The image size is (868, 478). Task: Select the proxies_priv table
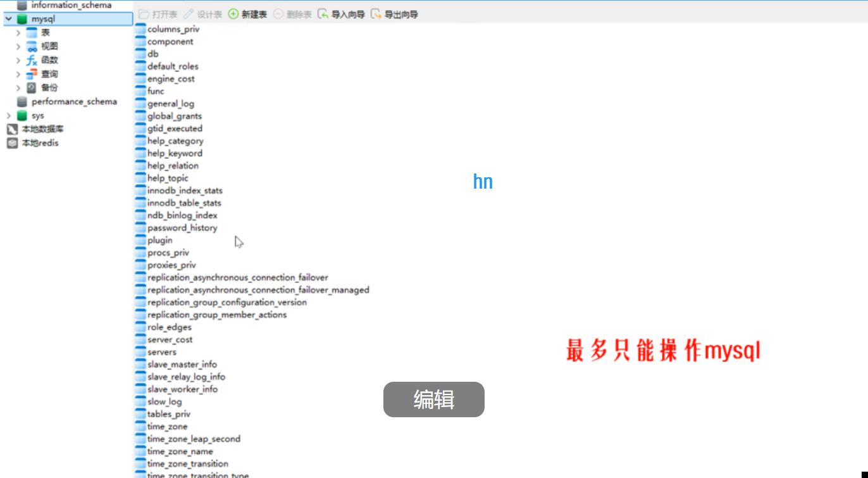(x=171, y=265)
